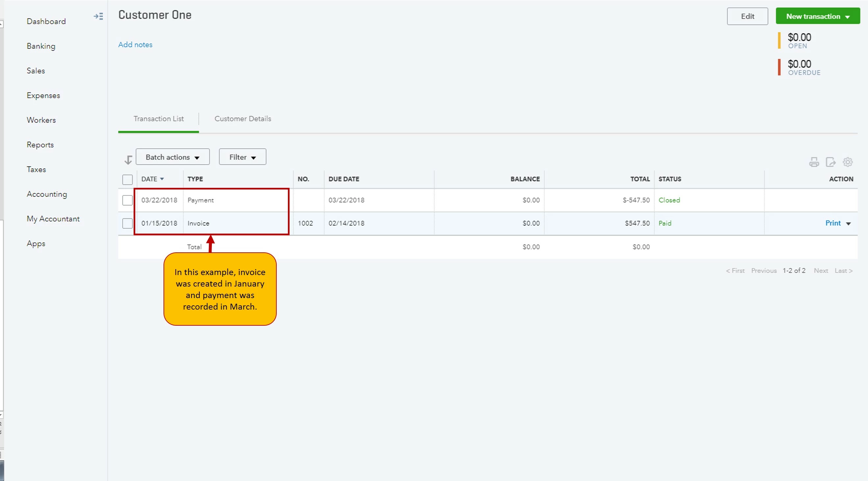Viewport: 868px width, 481px height.
Task: Click the print list printer icon
Action: (x=814, y=162)
